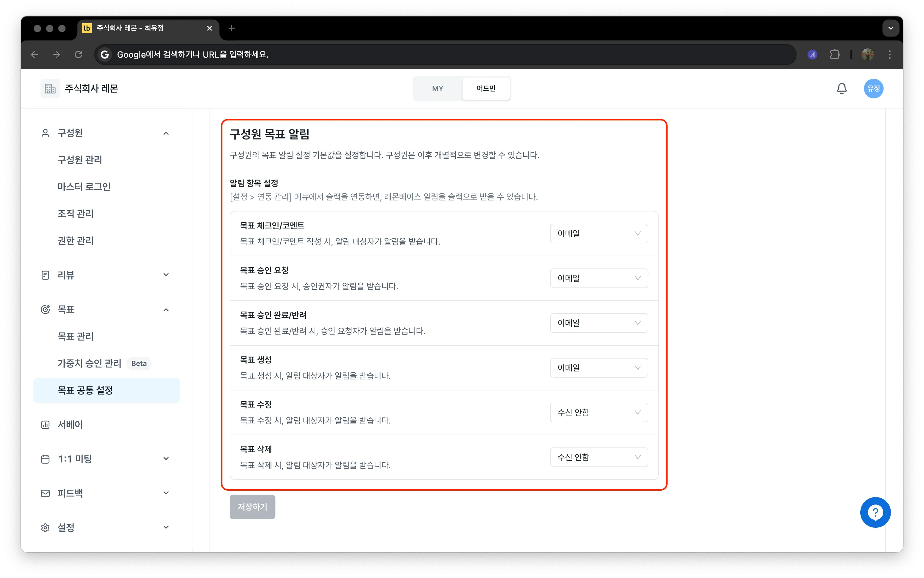Open Chrome three-dot menu
Image resolution: width=924 pixels, height=578 pixels.
pyautogui.click(x=890, y=54)
